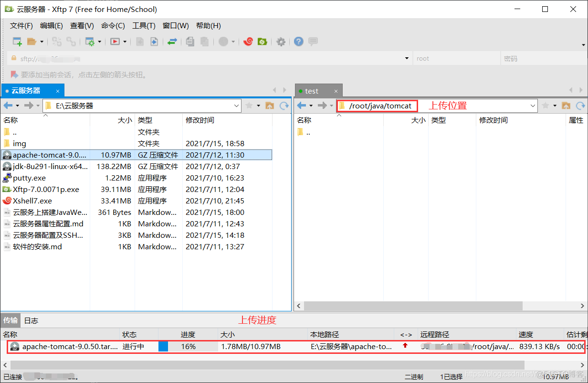Click the Open folder toolbar icon
Viewport: 588px width, 383px height.
31,42
